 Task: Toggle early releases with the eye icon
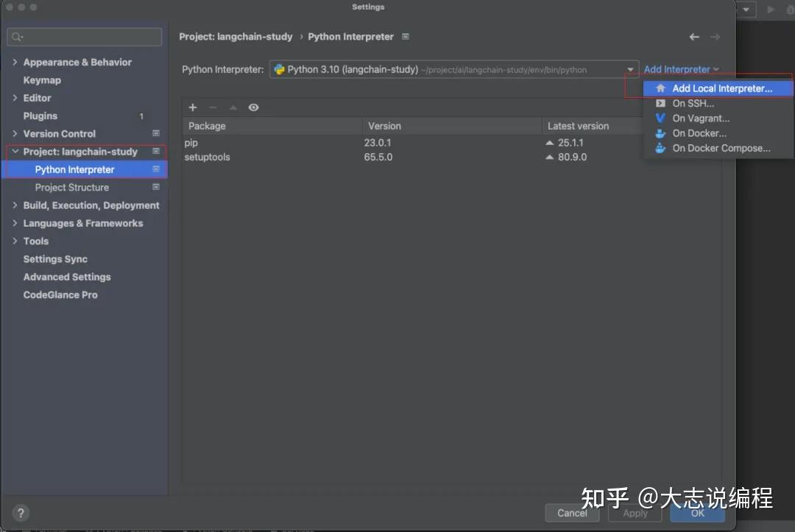coord(253,107)
